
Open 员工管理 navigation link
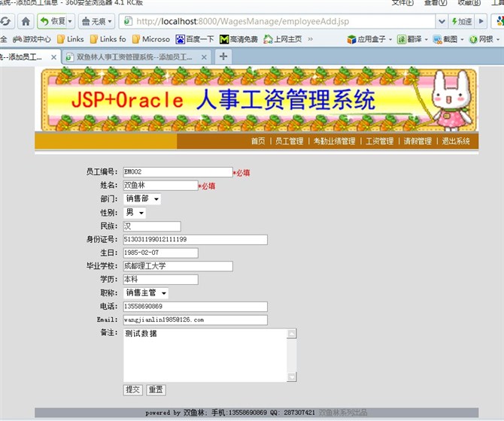[290, 141]
